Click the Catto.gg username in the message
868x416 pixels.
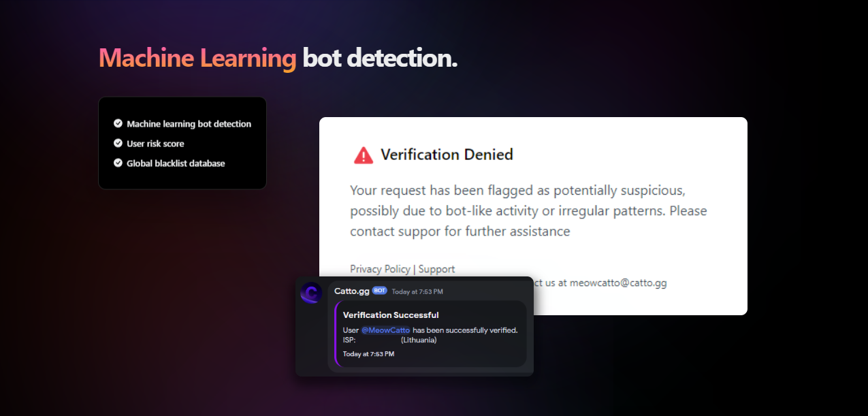coord(351,291)
